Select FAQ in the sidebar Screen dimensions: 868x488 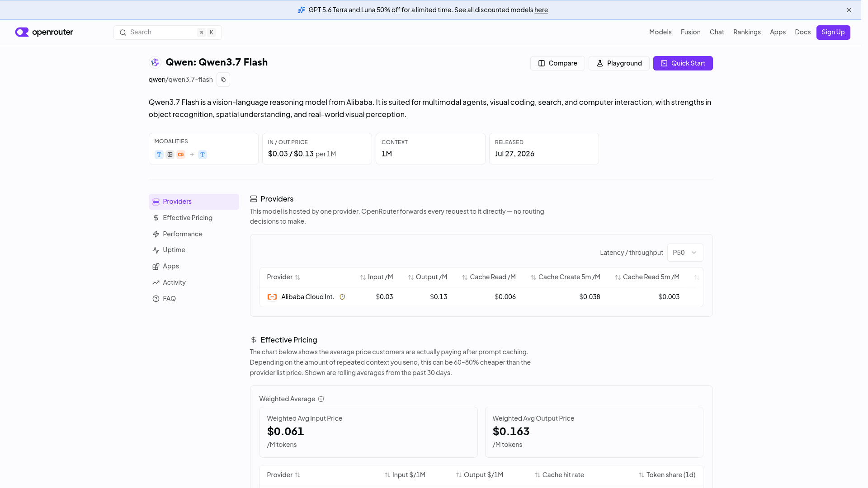[193, 299]
